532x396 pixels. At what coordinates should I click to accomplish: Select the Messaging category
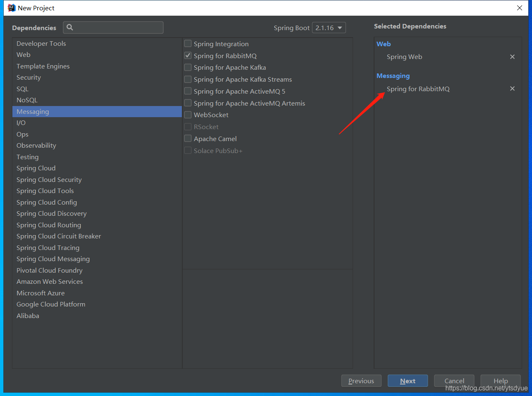click(x=97, y=111)
